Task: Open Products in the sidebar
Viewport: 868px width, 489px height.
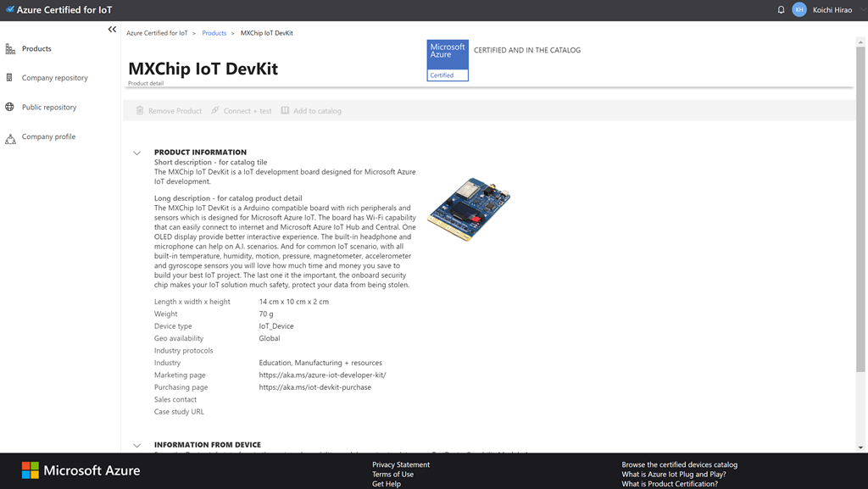Action: coord(36,48)
